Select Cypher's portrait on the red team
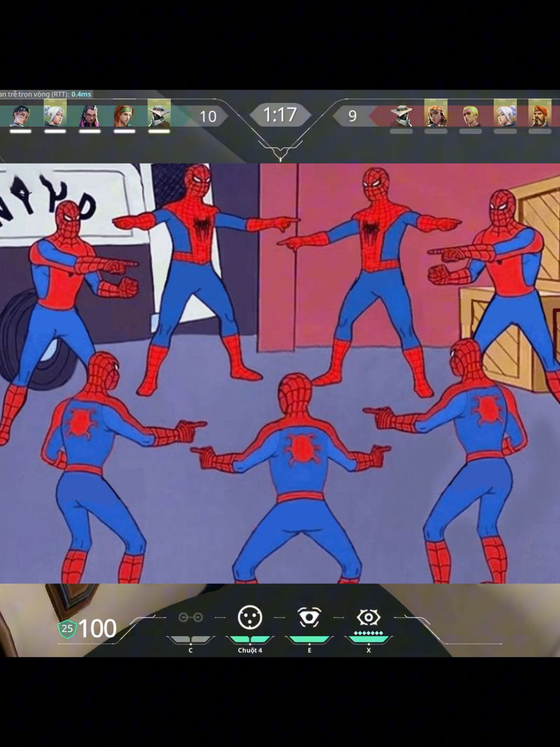The width and height of the screenshot is (560, 747). click(401, 115)
